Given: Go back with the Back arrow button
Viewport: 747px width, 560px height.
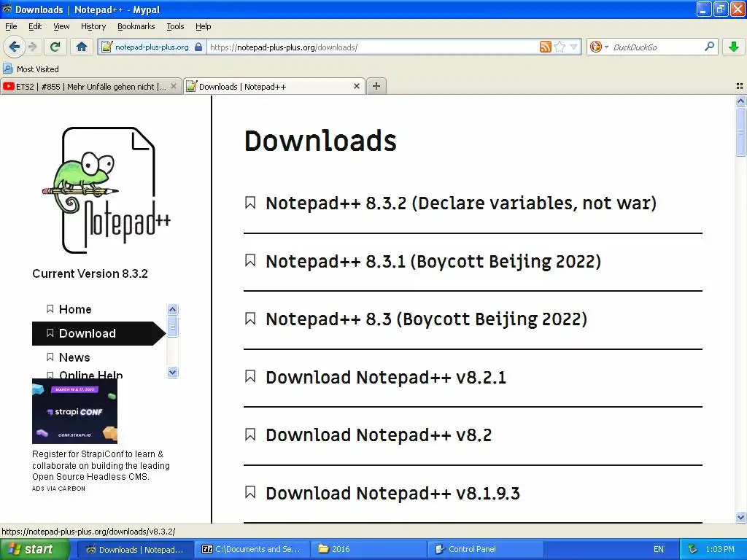Looking at the screenshot, I should [x=14, y=47].
